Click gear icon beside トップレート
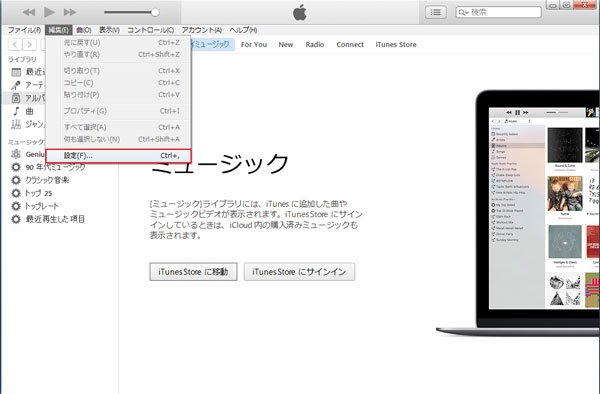This screenshot has width=600, height=394. pyautogui.click(x=16, y=206)
